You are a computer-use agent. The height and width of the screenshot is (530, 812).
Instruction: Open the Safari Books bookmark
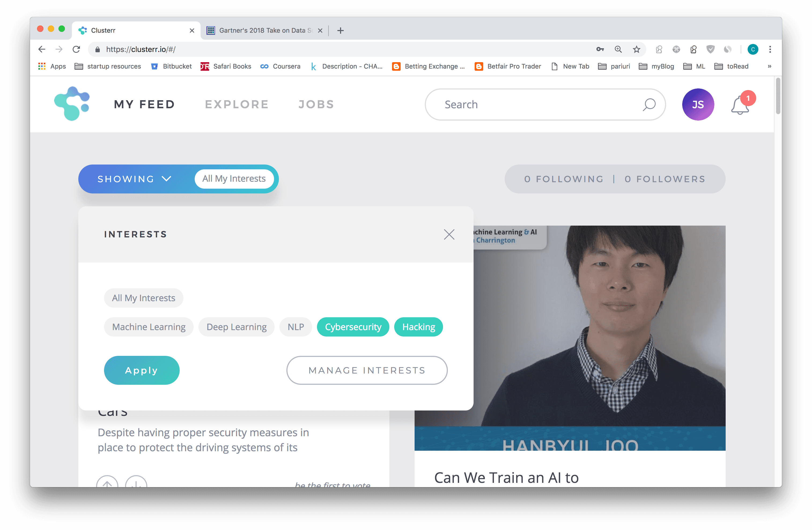point(226,66)
